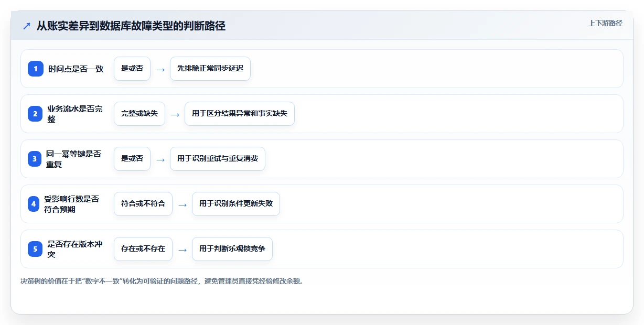Click arrow after 是或否 in 同一幂等键 row
Screen dimensions: 644x325
tap(160, 159)
